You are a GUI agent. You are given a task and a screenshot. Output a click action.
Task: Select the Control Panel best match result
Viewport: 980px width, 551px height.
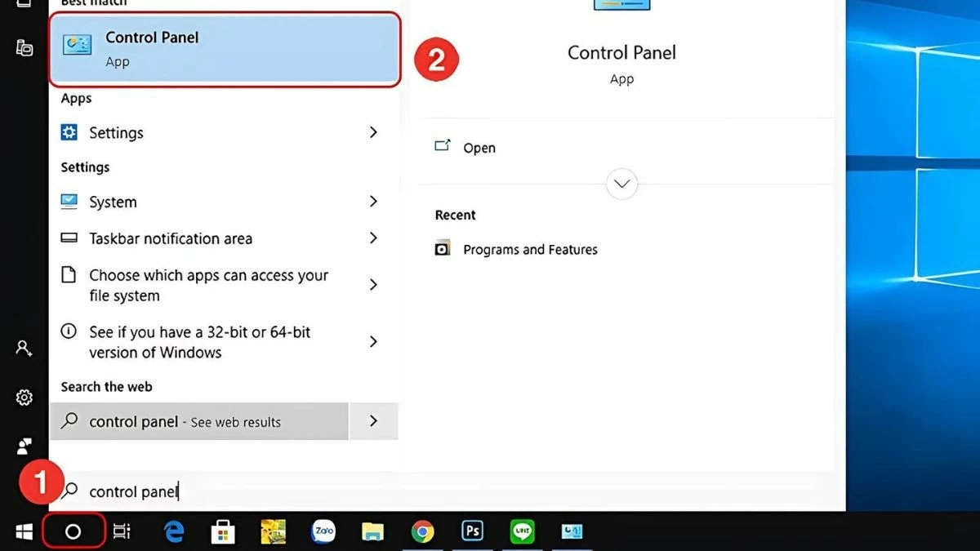[x=225, y=49]
